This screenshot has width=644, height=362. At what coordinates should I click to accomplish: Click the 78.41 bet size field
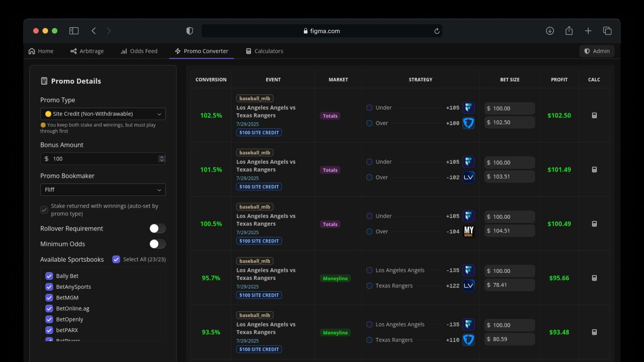point(510,285)
